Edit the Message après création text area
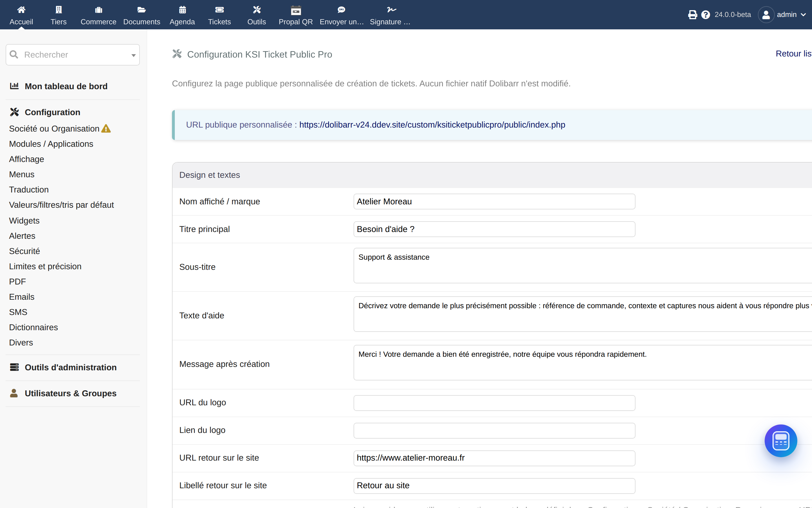The width and height of the screenshot is (812, 508). (x=583, y=363)
